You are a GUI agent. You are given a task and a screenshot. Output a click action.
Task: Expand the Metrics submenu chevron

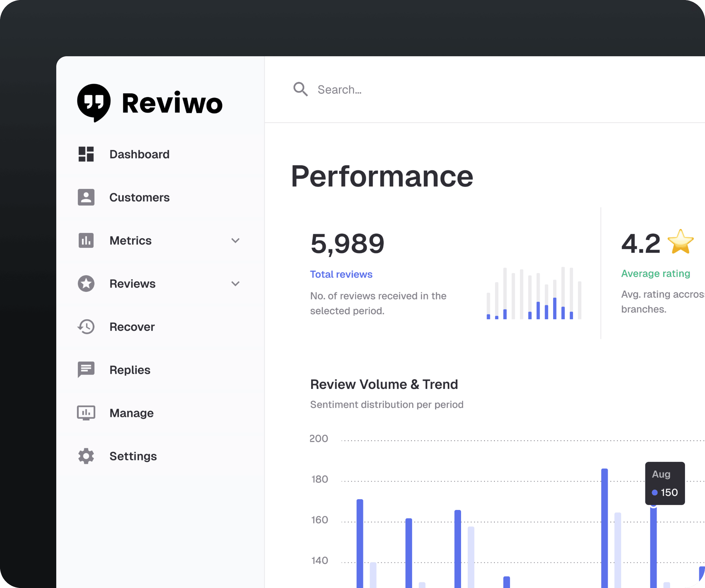coord(235,240)
